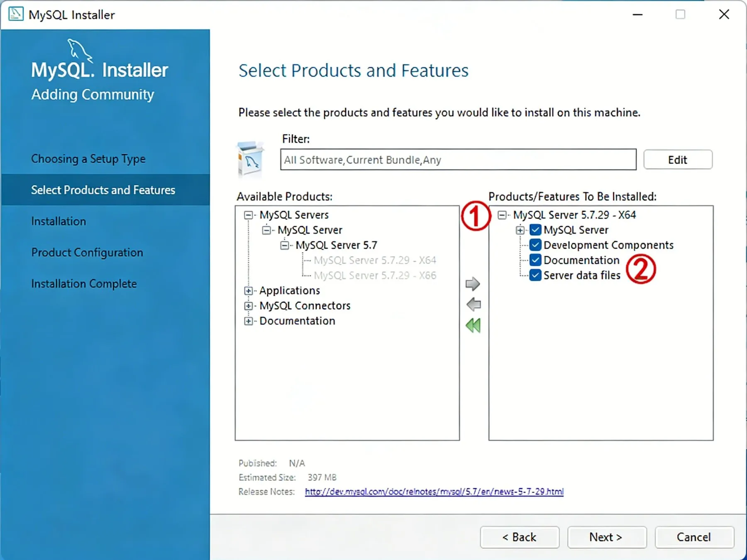Click the Next > button
The image size is (747, 560).
(x=607, y=537)
